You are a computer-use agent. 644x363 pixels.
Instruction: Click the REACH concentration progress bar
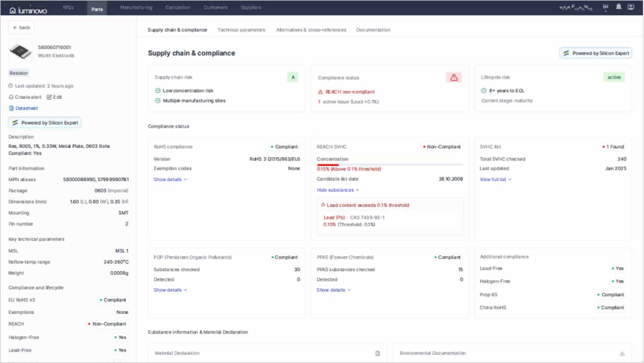click(x=390, y=165)
